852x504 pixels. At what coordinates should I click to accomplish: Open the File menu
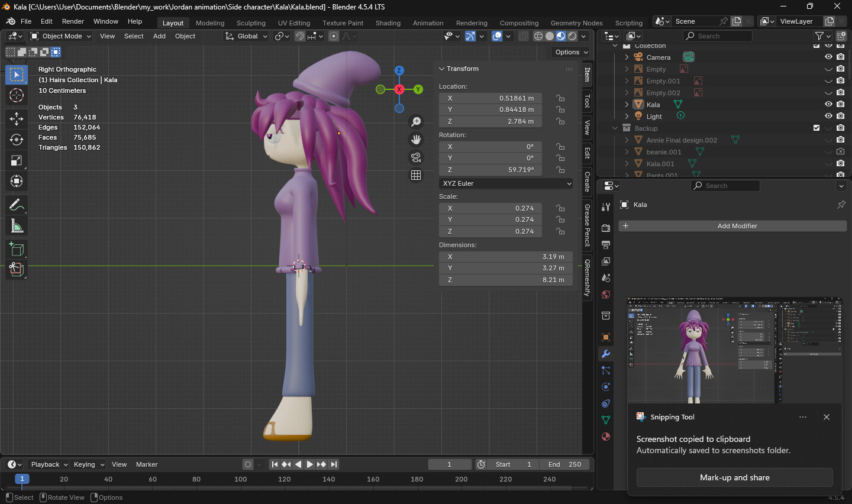(x=26, y=21)
